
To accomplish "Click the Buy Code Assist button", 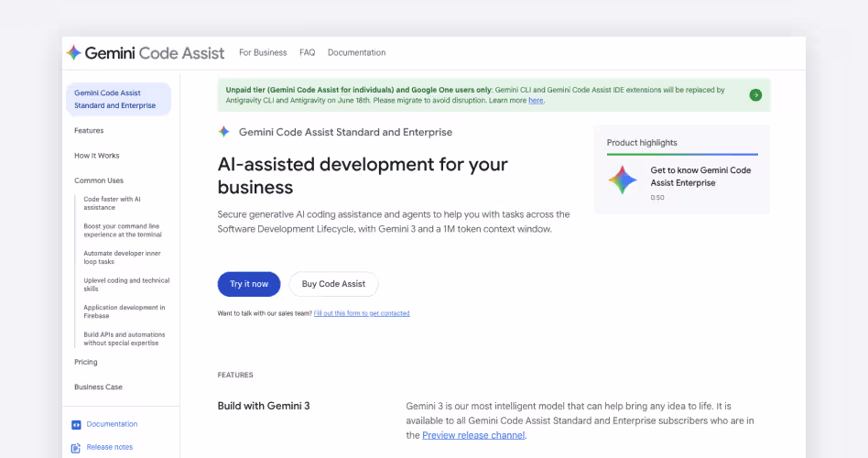I will pyautogui.click(x=333, y=284).
